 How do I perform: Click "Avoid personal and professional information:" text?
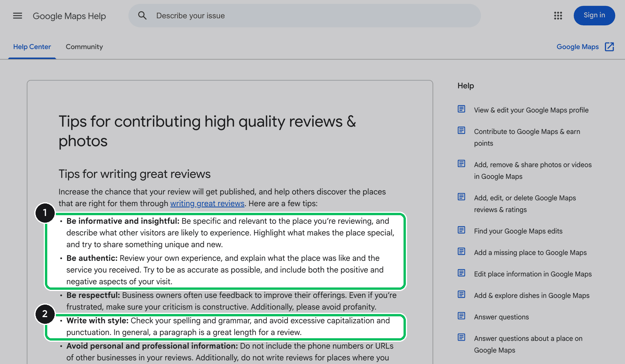click(152, 346)
